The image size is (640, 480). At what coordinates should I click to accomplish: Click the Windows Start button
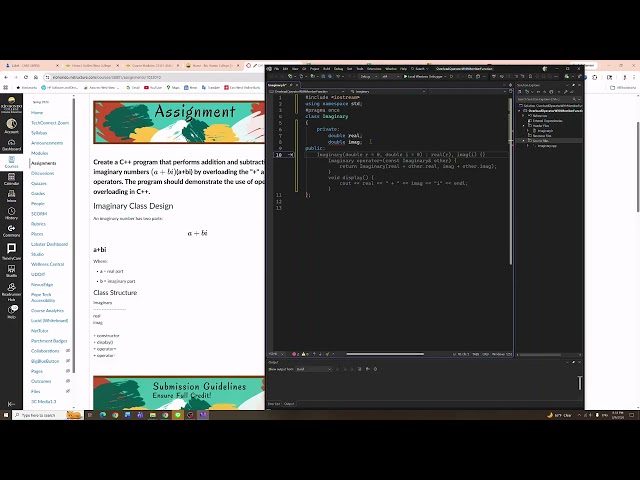(6, 415)
